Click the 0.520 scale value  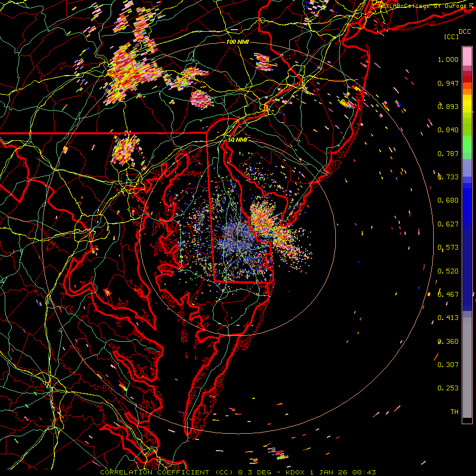point(448,271)
